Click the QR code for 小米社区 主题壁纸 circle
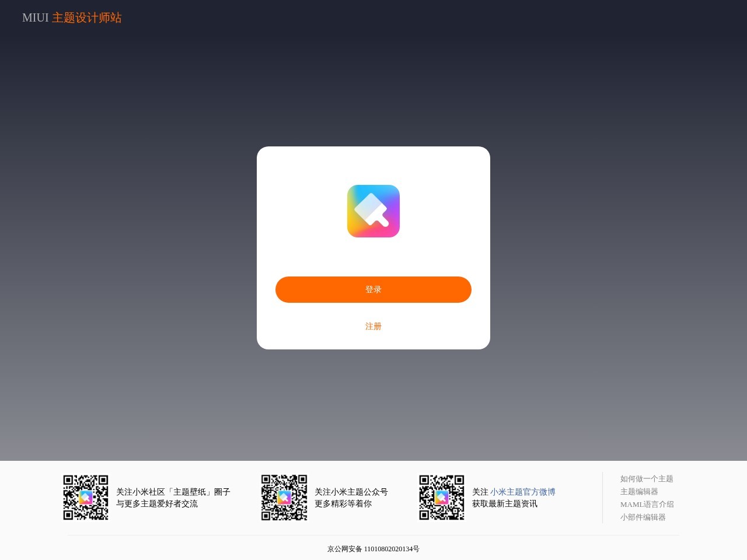Screen dimensions: 747x560 (x=86, y=498)
